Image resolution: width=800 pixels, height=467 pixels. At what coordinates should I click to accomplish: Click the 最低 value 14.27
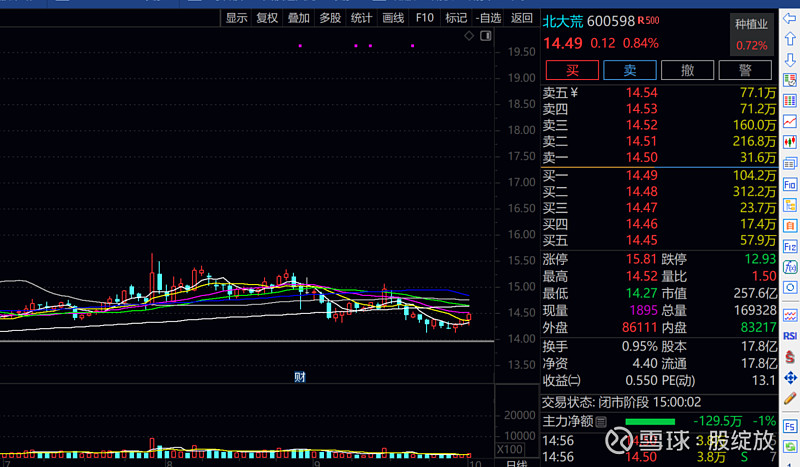pos(642,293)
